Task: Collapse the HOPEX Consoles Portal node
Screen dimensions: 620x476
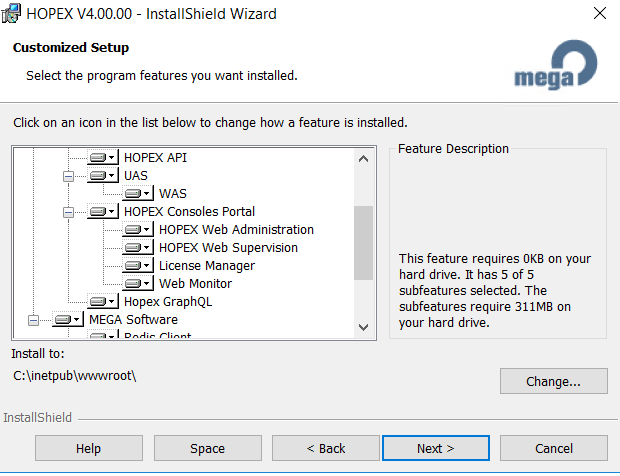Action: 69,212
